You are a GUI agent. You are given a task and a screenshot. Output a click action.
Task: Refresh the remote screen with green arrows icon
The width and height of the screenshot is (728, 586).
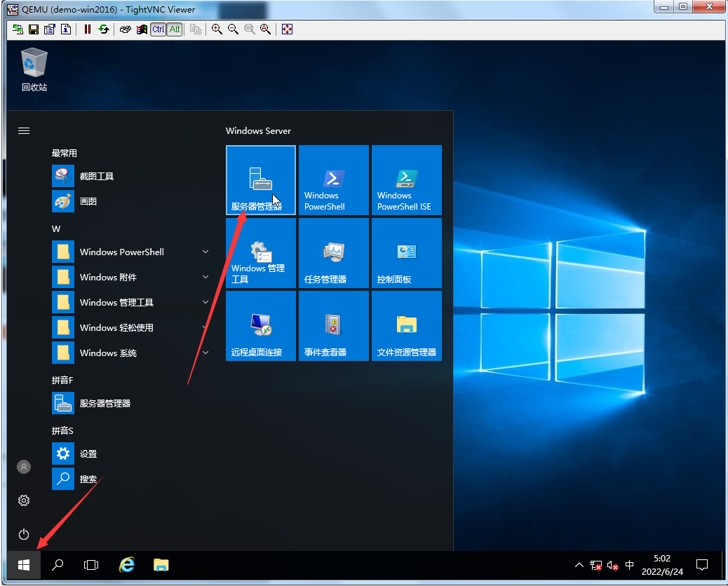tap(104, 29)
